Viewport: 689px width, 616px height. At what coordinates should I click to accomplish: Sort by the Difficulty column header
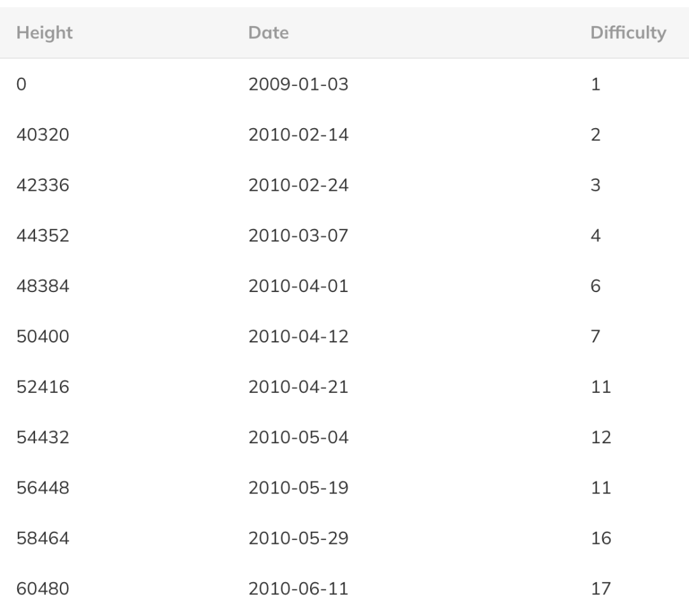pyautogui.click(x=628, y=33)
